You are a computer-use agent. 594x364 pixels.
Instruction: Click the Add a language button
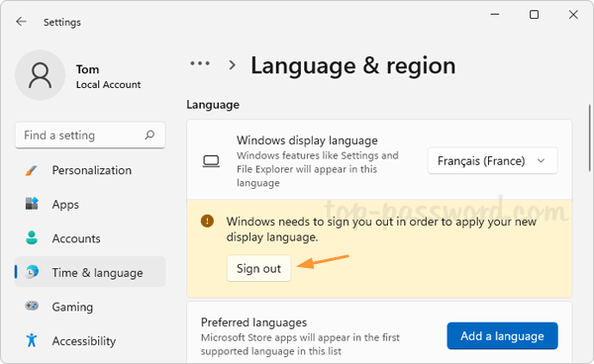click(x=502, y=335)
